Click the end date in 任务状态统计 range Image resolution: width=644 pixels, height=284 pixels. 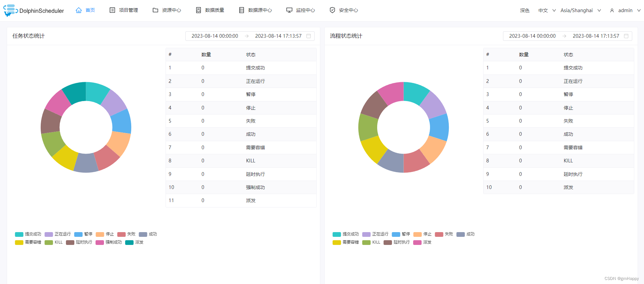coord(278,36)
